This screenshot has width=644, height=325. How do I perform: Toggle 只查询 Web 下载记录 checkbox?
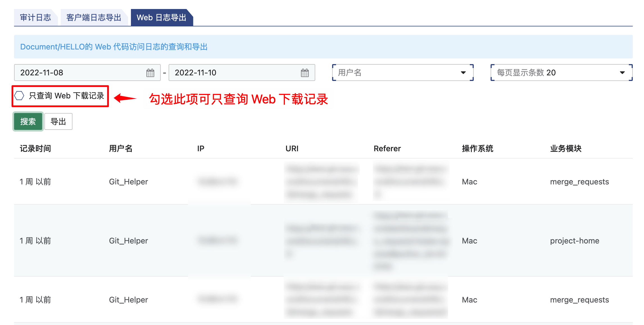click(x=19, y=96)
